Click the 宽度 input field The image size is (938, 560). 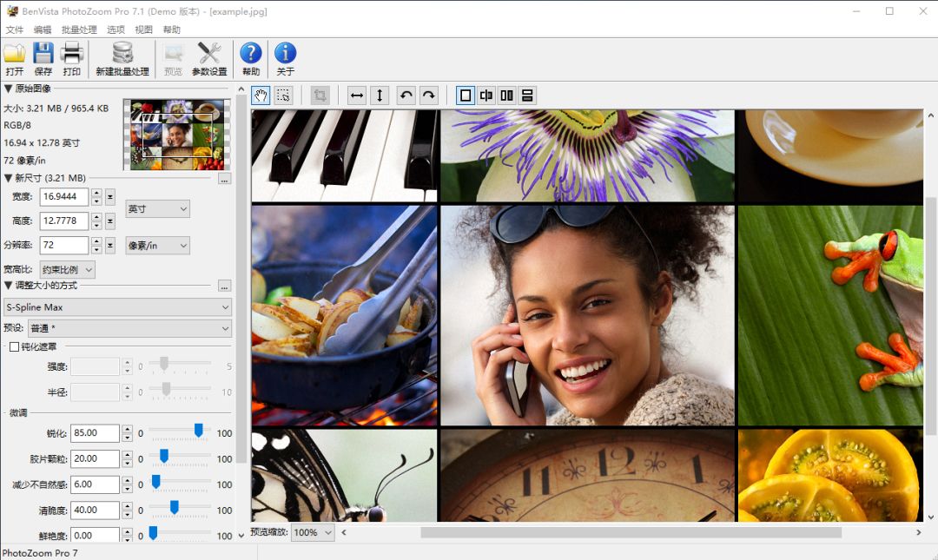pos(64,197)
